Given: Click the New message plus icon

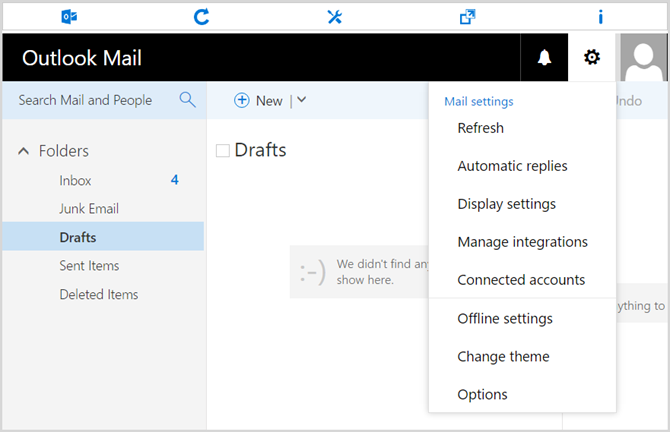Looking at the screenshot, I should coord(241,100).
